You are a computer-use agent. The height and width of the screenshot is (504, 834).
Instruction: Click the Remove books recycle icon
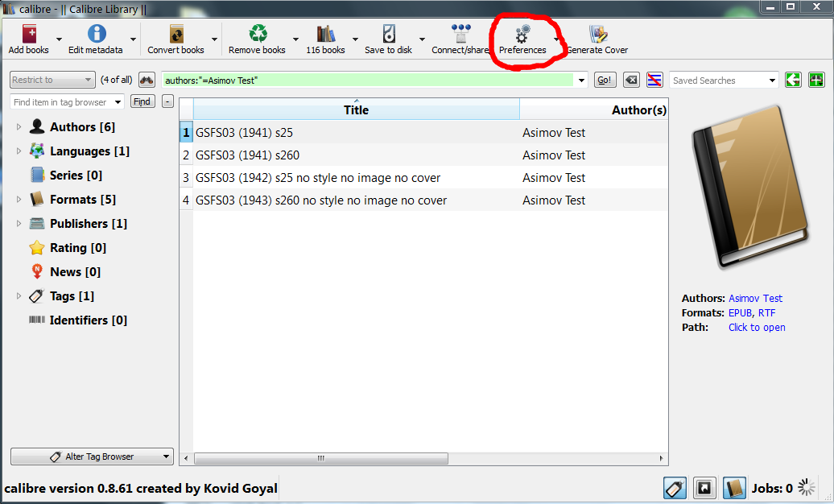click(258, 34)
